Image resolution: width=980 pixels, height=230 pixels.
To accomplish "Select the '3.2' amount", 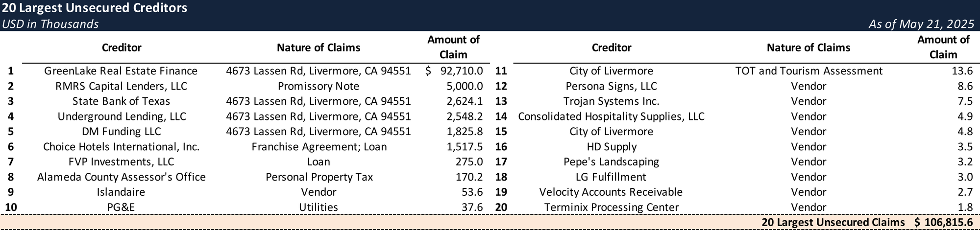I will point(965,162).
